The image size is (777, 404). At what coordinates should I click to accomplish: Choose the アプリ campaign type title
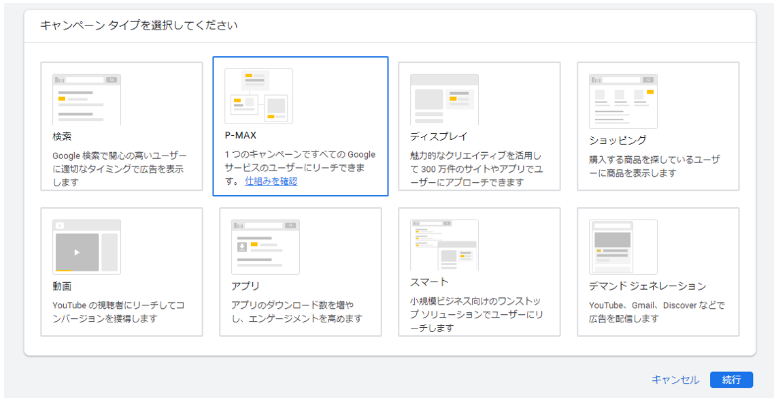click(x=245, y=285)
